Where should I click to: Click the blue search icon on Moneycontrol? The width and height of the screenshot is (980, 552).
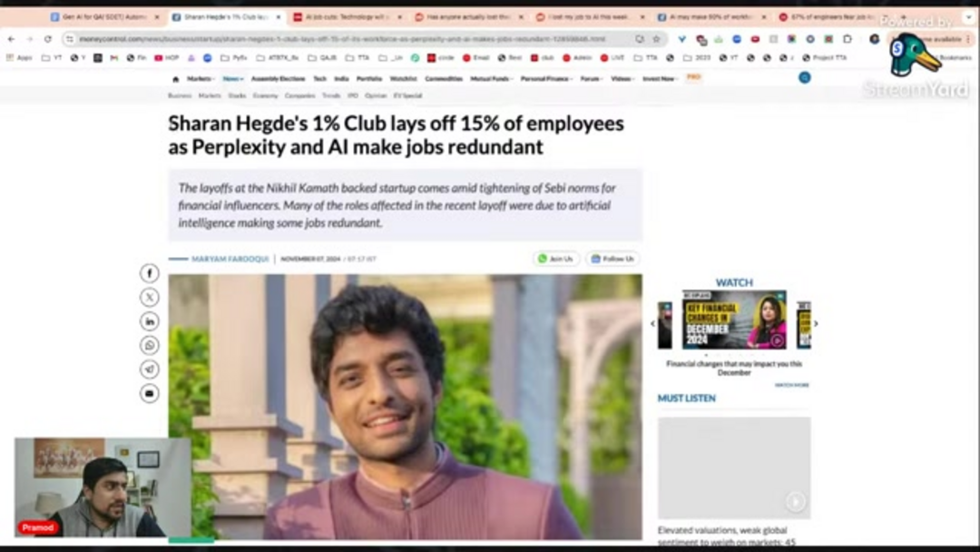(804, 78)
